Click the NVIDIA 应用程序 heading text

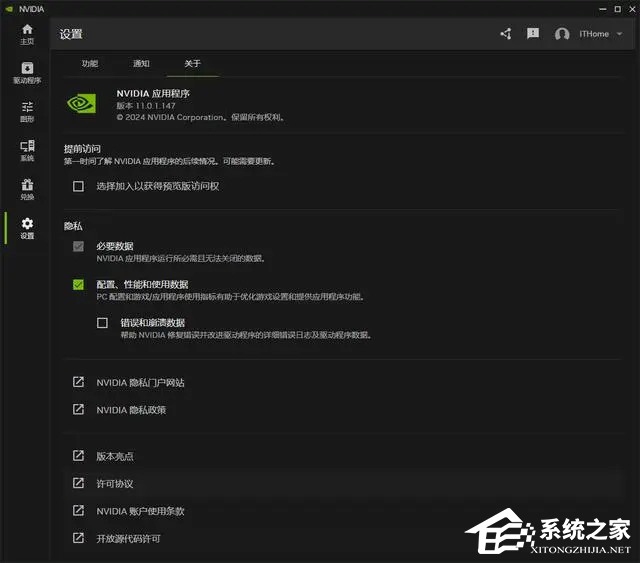tap(153, 93)
